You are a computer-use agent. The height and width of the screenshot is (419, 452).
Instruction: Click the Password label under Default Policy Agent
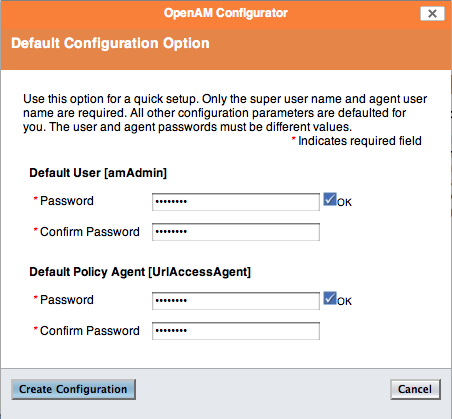tap(67, 300)
